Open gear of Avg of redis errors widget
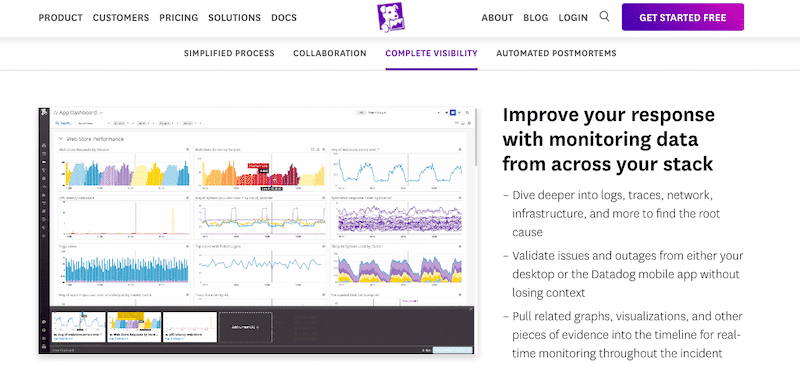Image resolution: width=800 pixels, height=371 pixels. (x=460, y=150)
